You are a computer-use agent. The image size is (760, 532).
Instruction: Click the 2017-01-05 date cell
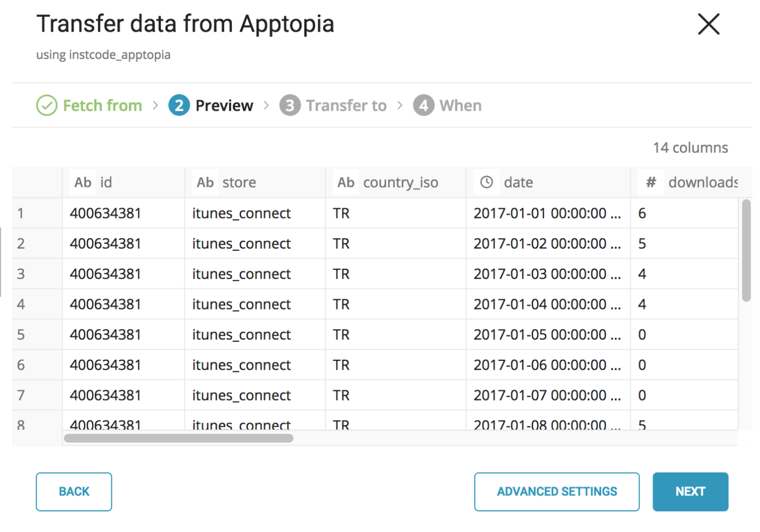[547, 335]
